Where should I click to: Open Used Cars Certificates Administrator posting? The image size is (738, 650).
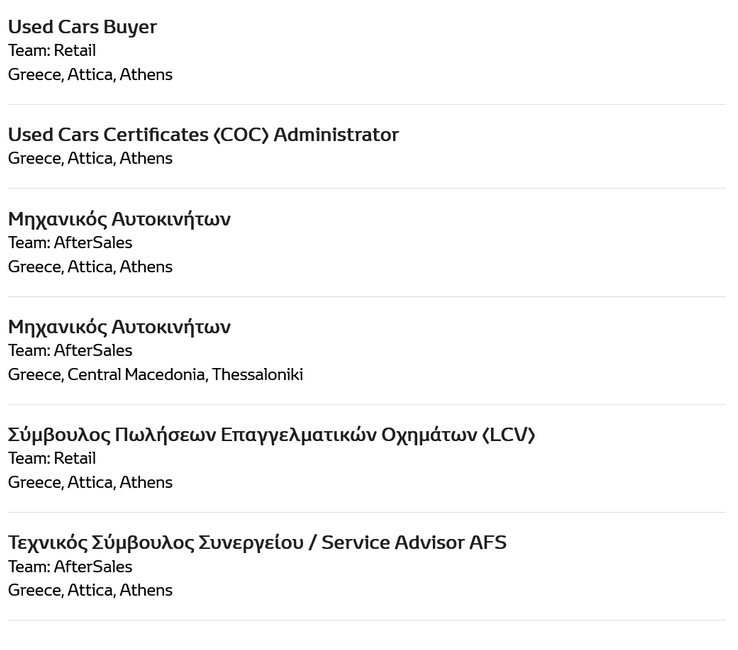click(x=203, y=135)
